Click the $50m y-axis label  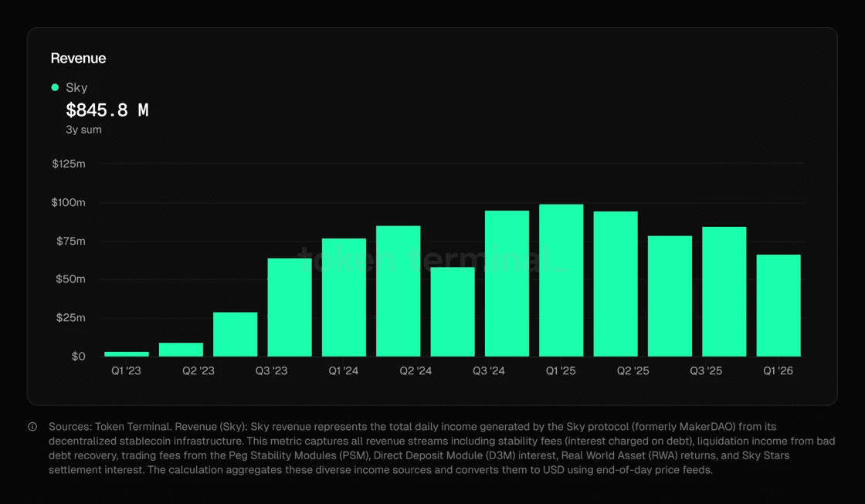(70, 279)
